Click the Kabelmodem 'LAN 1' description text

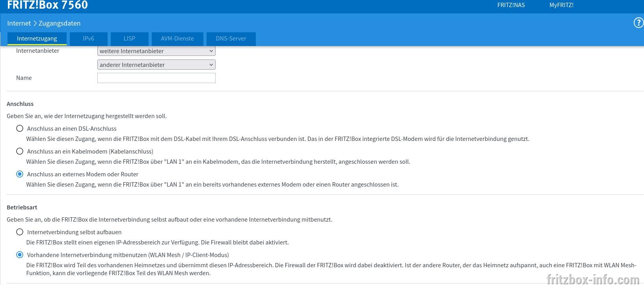[218, 162]
